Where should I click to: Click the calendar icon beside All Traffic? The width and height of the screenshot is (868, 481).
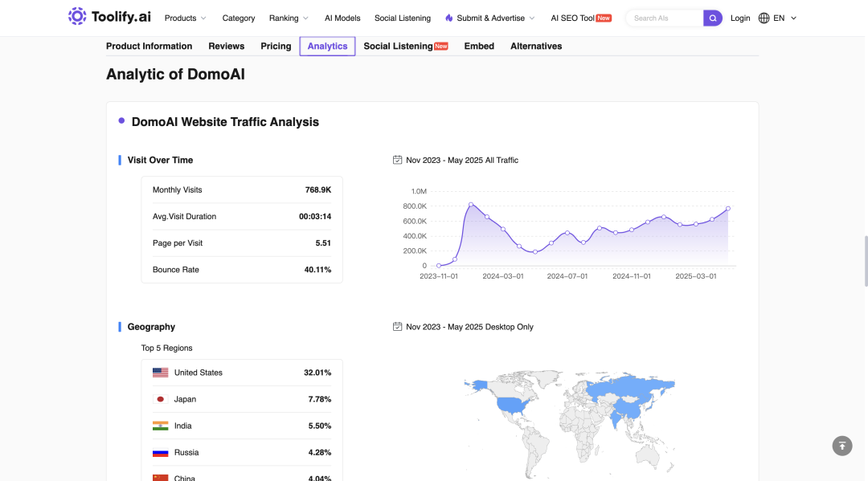point(397,160)
